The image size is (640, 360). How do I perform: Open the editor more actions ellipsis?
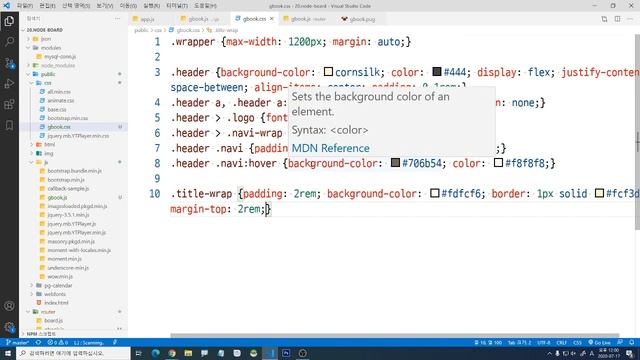(630, 19)
